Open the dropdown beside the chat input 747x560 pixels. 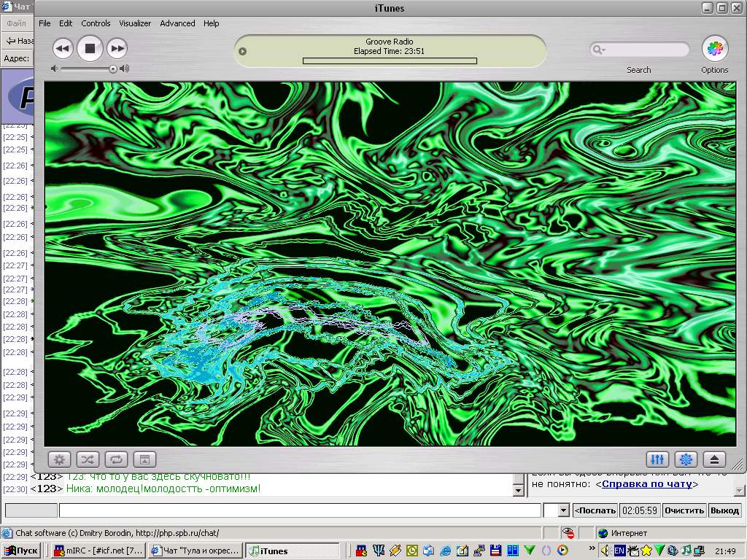[x=564, y=510]
